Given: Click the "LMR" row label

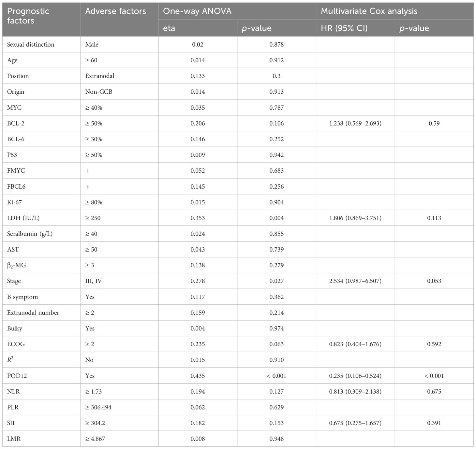Looking at the screenshot, I should 14,439.
